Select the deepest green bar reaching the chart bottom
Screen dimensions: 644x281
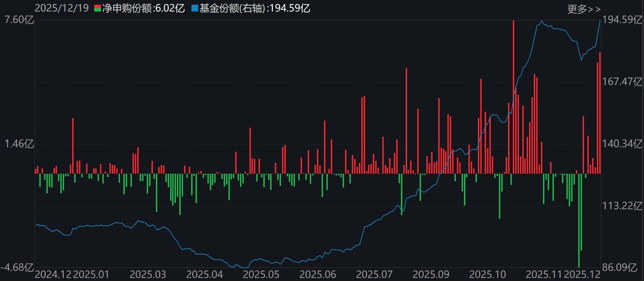(x=579, y=220)
